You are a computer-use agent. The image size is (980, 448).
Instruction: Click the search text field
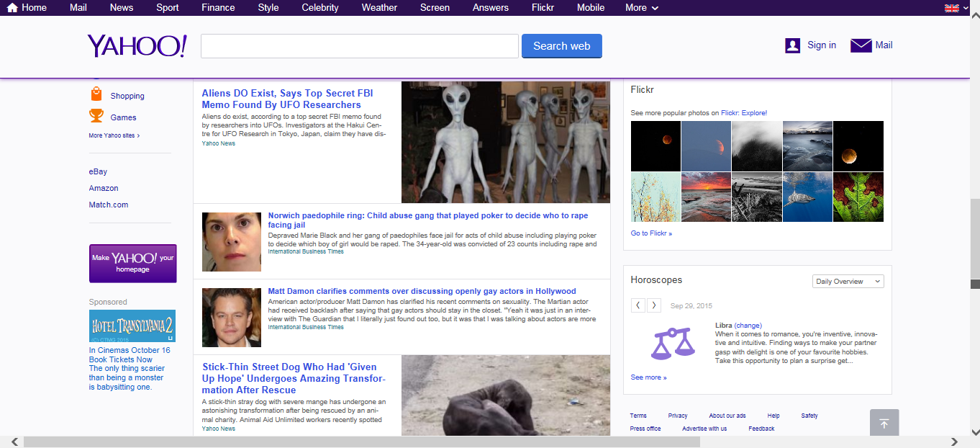360,46
